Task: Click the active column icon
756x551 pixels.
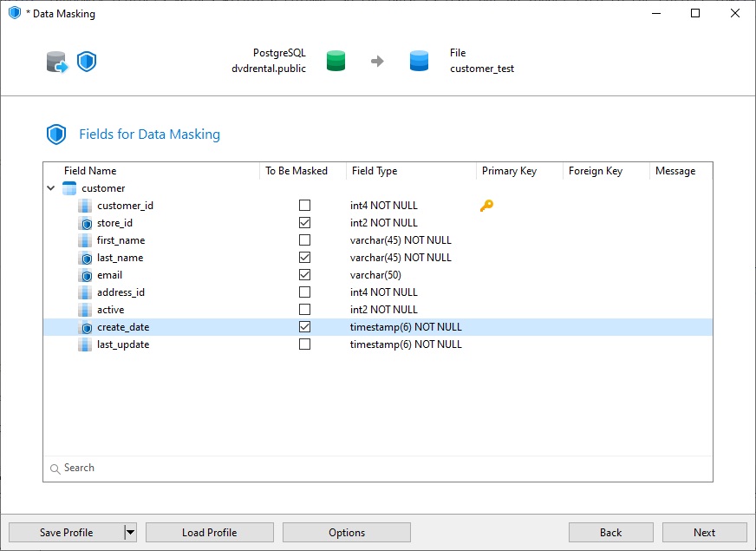Action: pyautogui.click(x=85, y=310)
